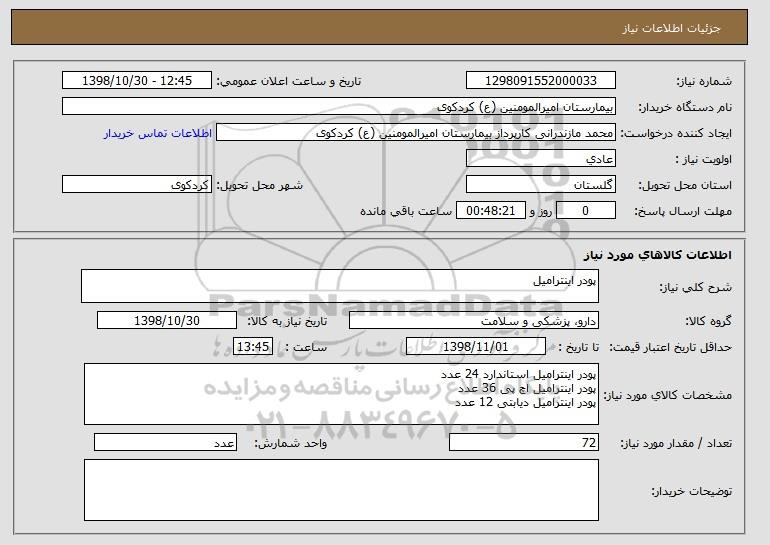770x545 pixels.
Task: Click the buyer organization name field بیمارستان امیرالمومنین
Action: (339, 107)
